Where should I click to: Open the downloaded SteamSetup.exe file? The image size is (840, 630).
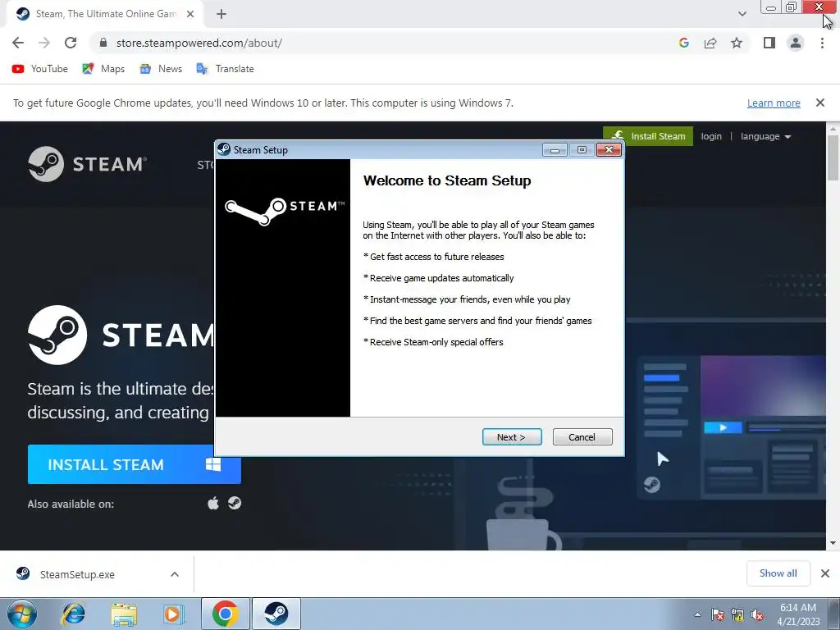[x=76, y=574]
